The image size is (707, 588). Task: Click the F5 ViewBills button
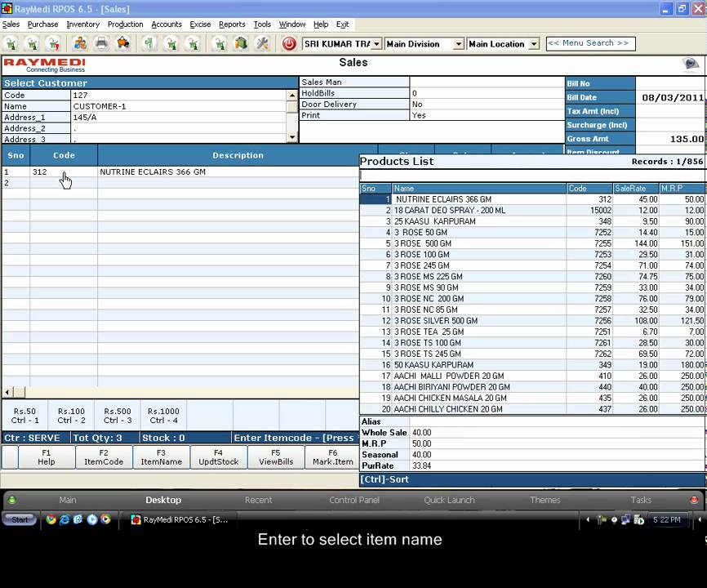(276, 457)
